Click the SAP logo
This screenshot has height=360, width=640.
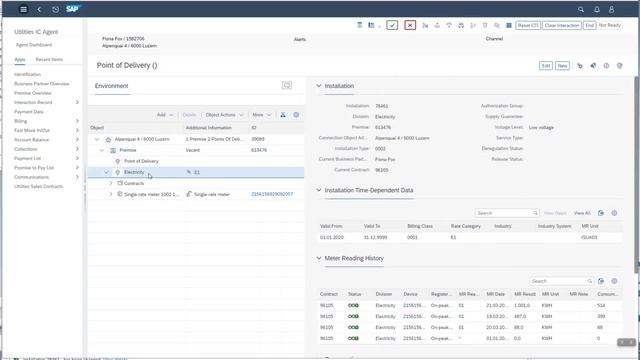point(73,9)
